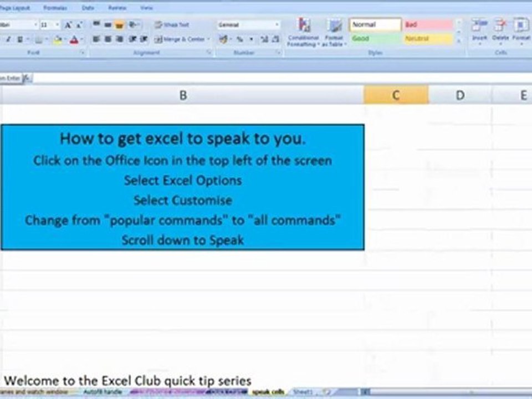
Task: Select column B header
Action: pyautogui.click(x=183, y=95)
